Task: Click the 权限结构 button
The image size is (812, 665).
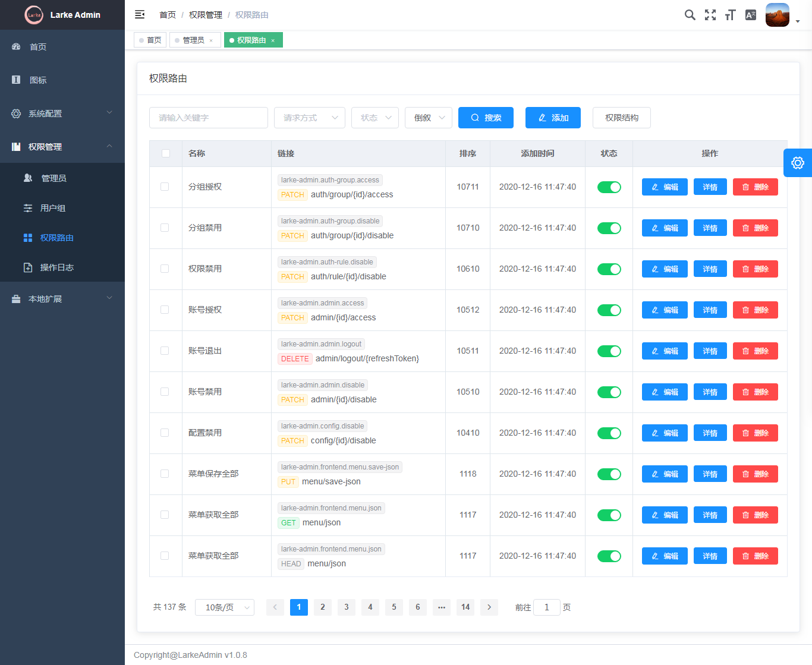Action: click(x=622, y=118)
